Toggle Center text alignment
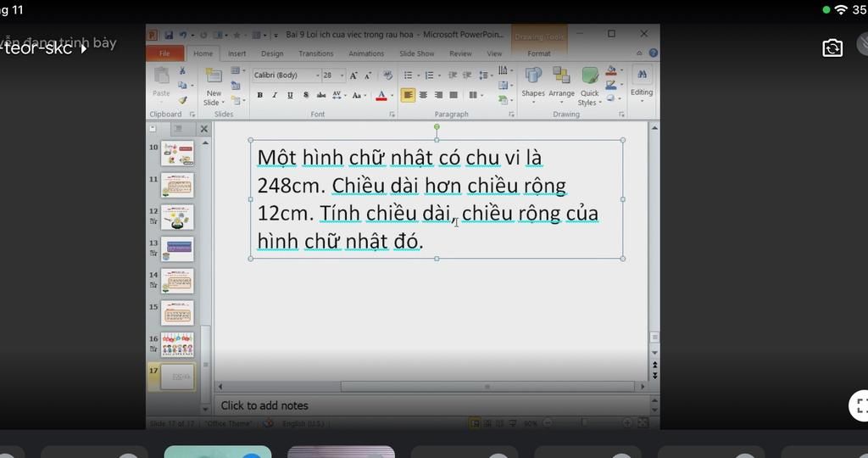 424,95
